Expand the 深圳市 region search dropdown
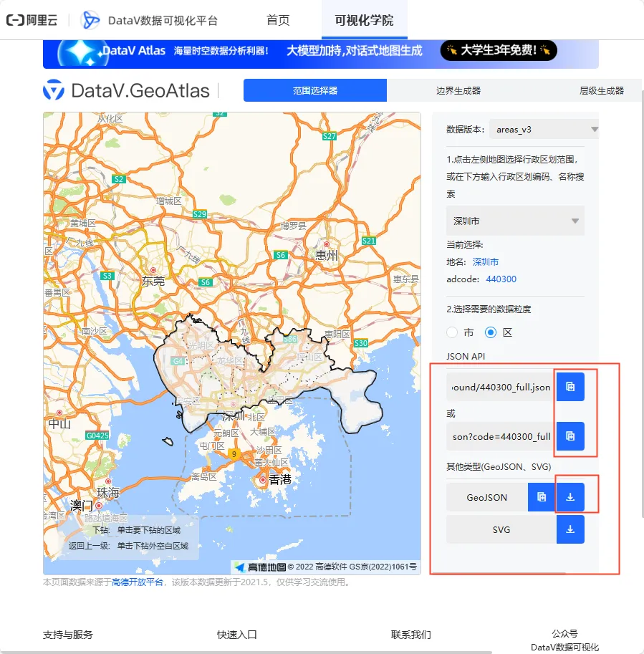 515,221
